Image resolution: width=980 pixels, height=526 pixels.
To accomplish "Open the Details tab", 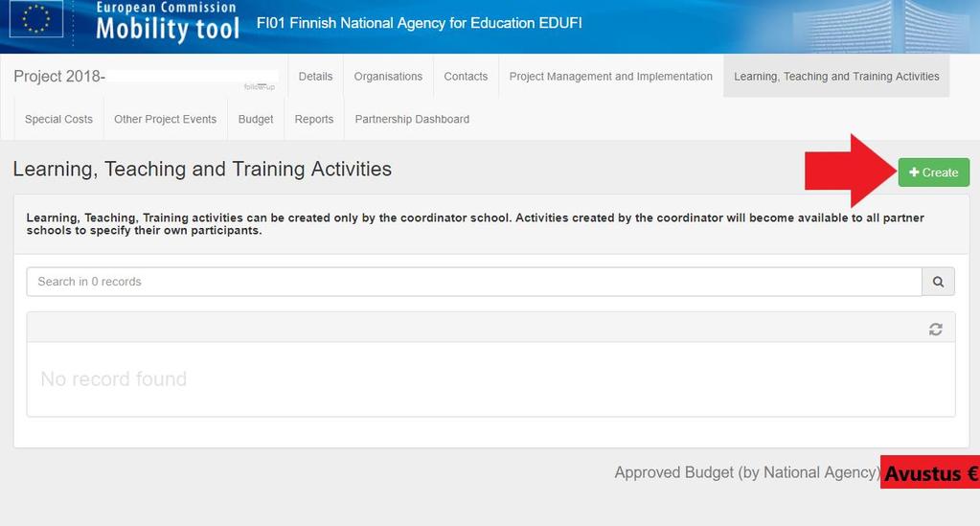I will coord(315,77).
